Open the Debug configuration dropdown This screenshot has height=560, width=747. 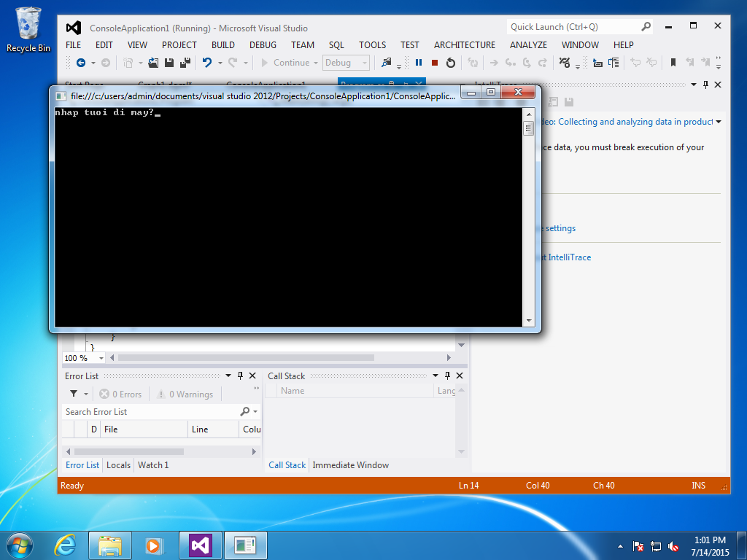click(347, 63)
